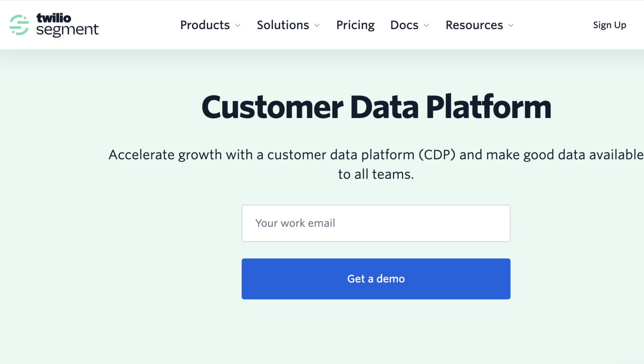The image size is (644, 364).
Task: Expand the Docs navigation dropdown
Action: pos(404,25)
